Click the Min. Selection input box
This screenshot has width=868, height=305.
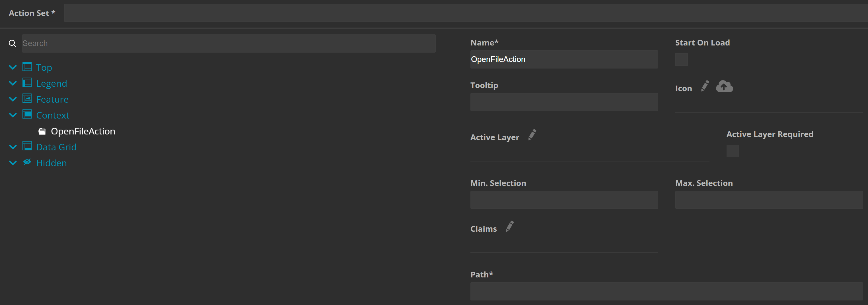[x=564, y=200]
